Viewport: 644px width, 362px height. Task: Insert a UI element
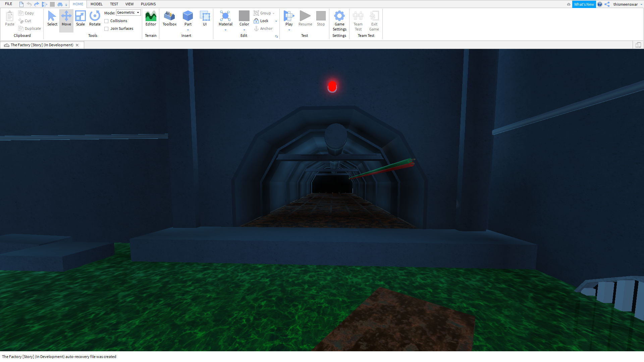pos(205,18)
